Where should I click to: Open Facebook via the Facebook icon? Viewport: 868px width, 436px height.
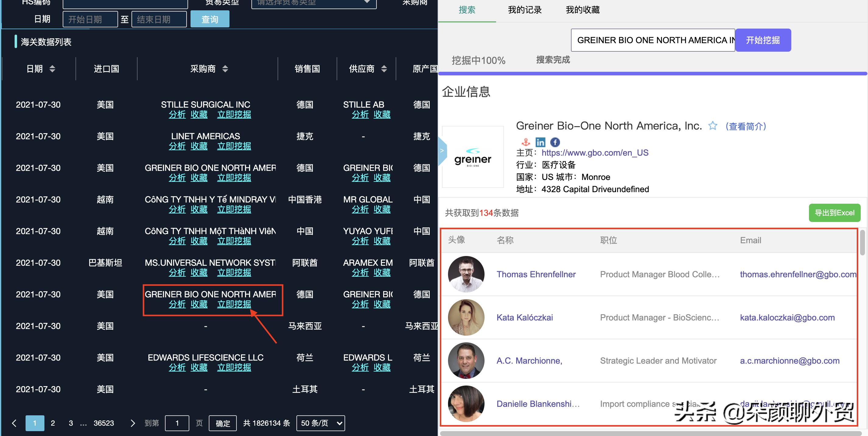pyautogui.click(x=554, y=142)
